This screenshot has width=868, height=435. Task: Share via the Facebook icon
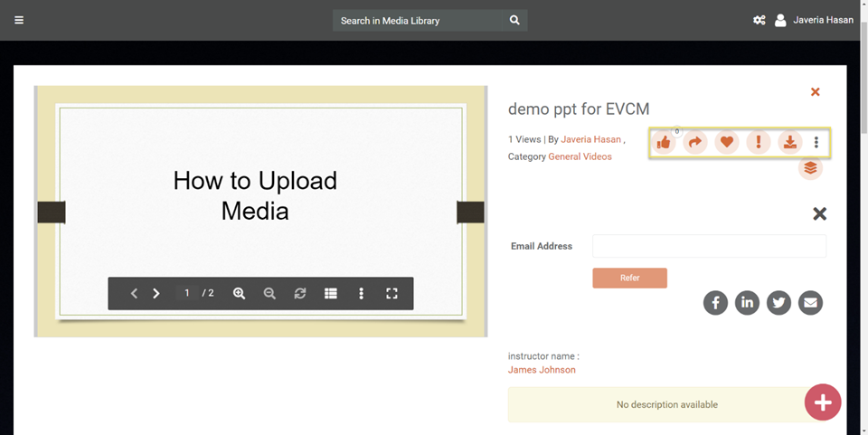pyautogui.click(x=715, y=303)
